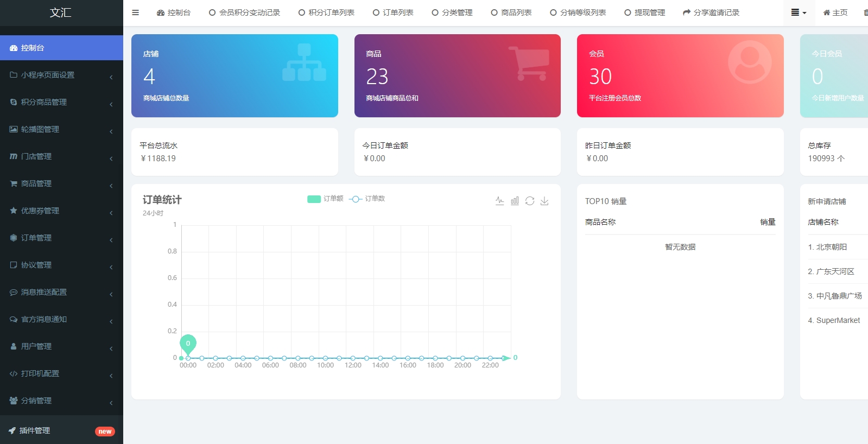This screenshot has height=444, width=868.
Task: Click the 小程序页面设置 folder icon
Action: click(x=14, y=75)
